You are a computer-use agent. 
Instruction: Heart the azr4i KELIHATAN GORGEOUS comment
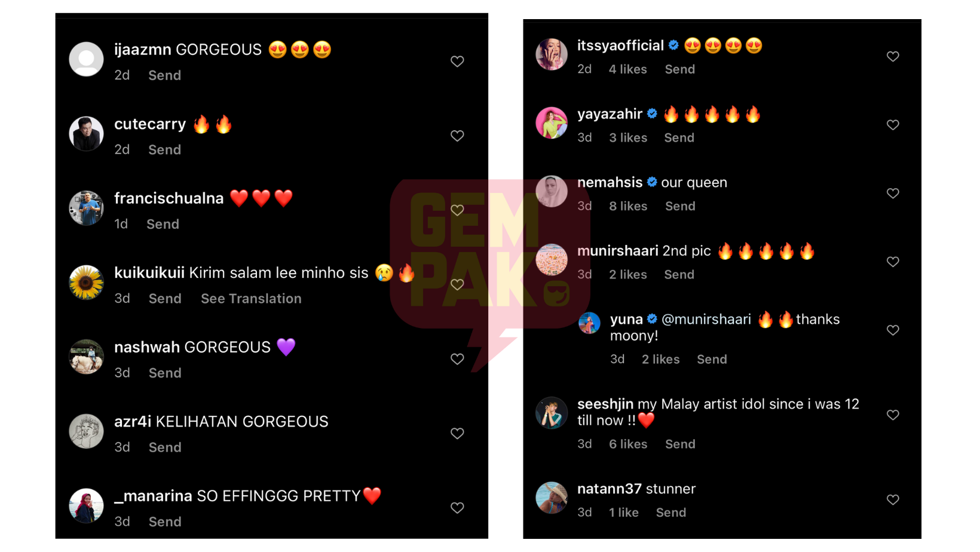(457, 434)
